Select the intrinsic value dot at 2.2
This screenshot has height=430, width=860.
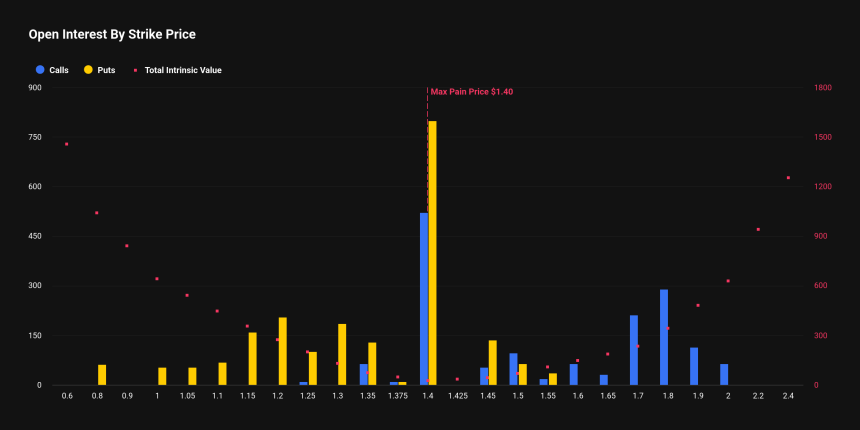758,229
